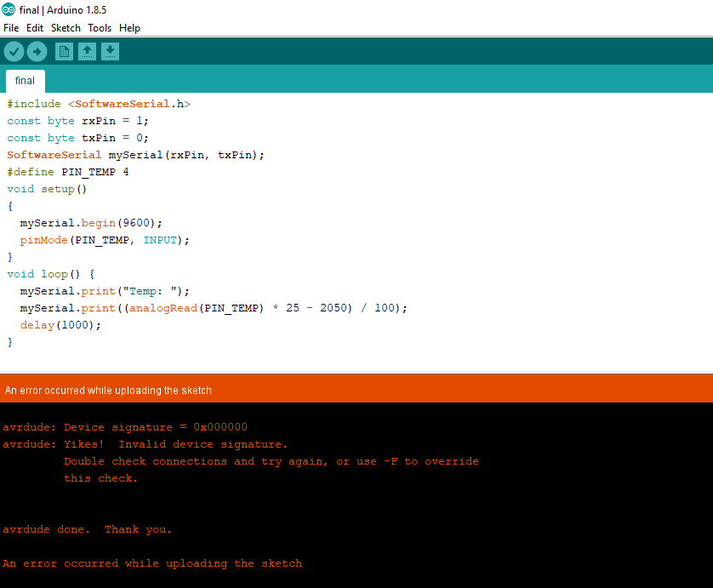Viewport: 713px width, 588px height.
Task: Click the 'SoftwareSerial mySerial(rxPin, txPin);' line
Action: pyautogui.click(x=135, y=155)
